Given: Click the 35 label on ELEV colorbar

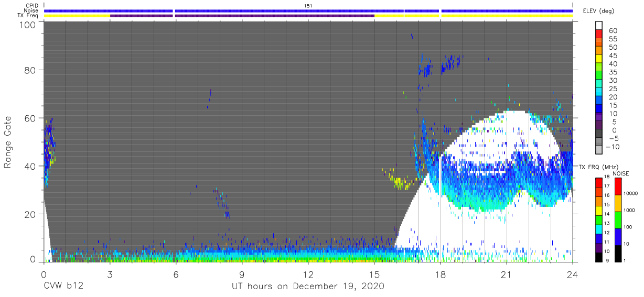Looking at the screenshot, I should pyautogui.click(x=612, y=72).
